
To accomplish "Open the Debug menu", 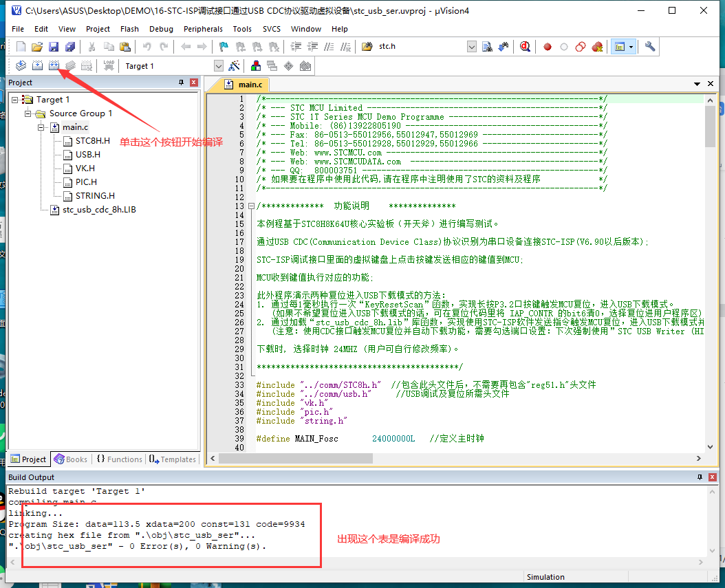I will click(162, 29).
